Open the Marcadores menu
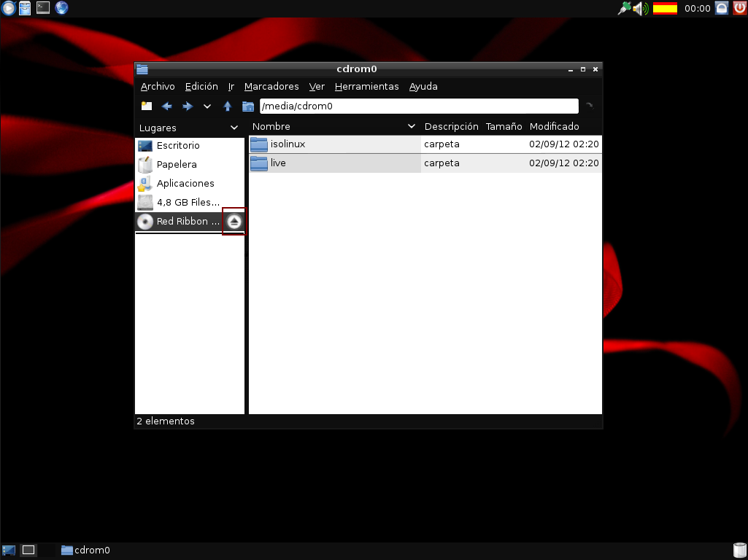The image size is (748, 560). tap(271, 87)
